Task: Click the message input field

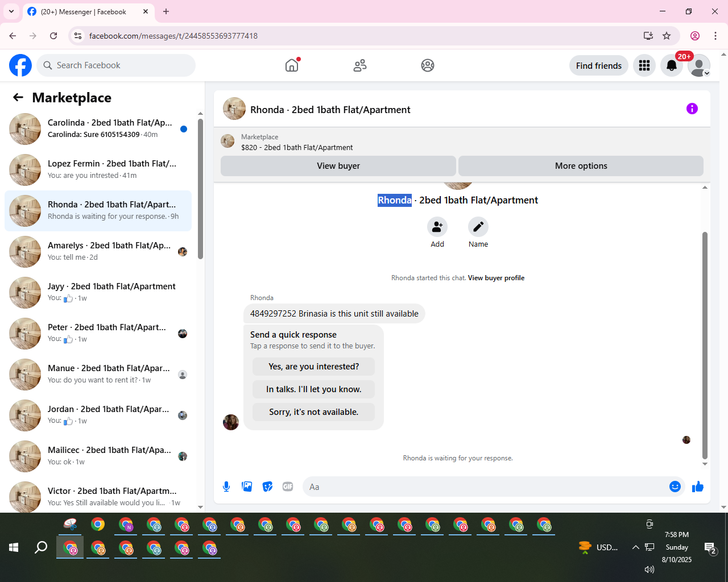Action: (487, 487)
